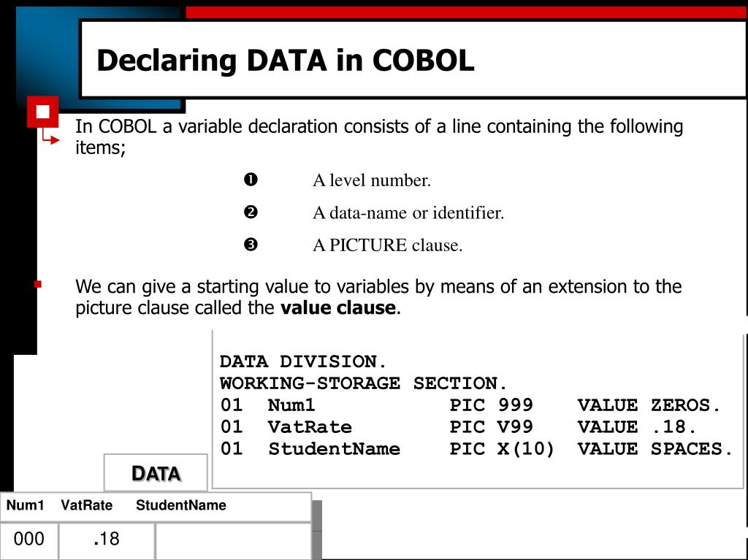Select the StudentName column header

pyautogui.click(x=181, y=505)
